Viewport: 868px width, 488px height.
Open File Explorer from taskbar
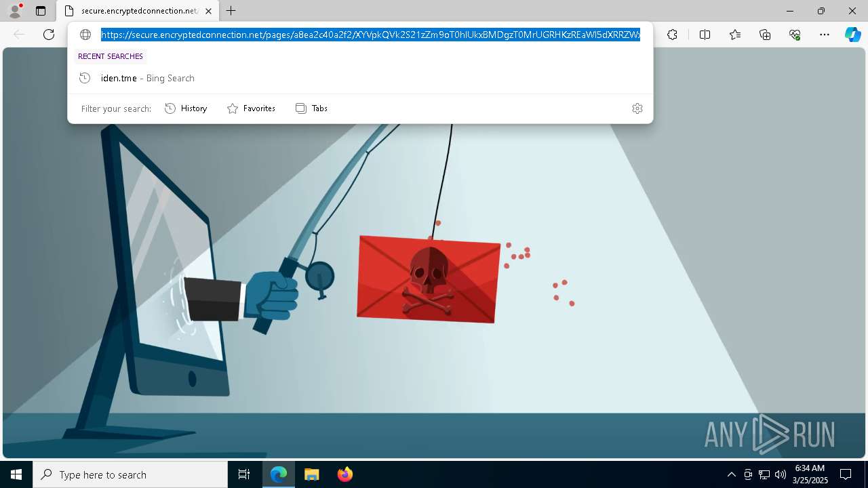click(x=311, y=474)
